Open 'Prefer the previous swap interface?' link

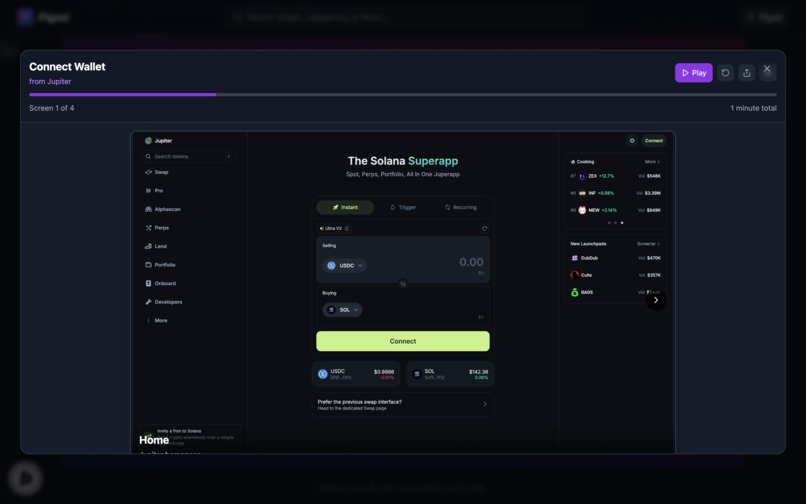[x=403, y=405]
